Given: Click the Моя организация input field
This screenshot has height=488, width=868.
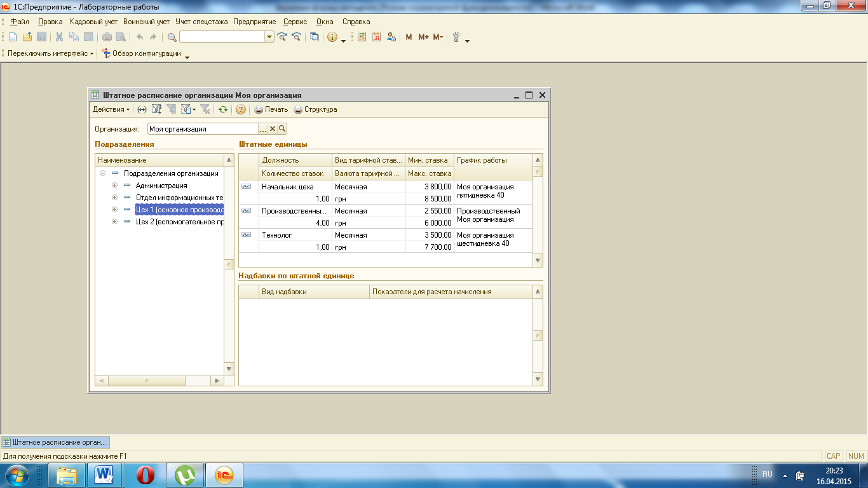Looking at the screenshot, I should tap(203, 129).
